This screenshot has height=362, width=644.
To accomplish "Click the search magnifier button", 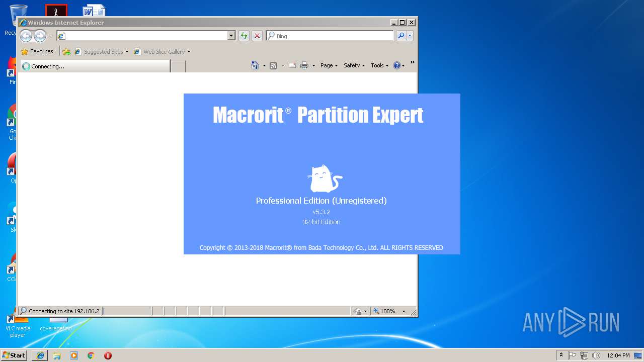I will point(401,36).
